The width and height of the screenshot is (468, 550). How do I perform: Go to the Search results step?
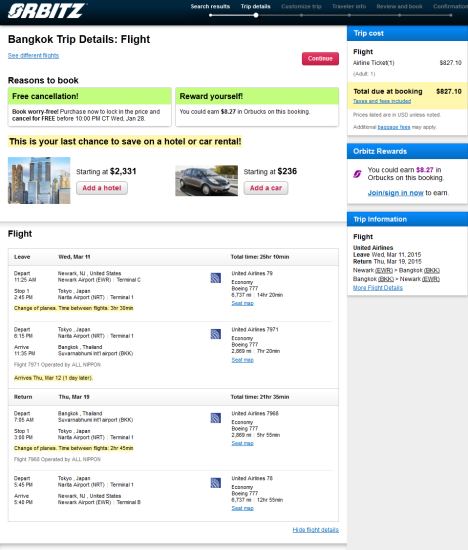coord(210,6)
